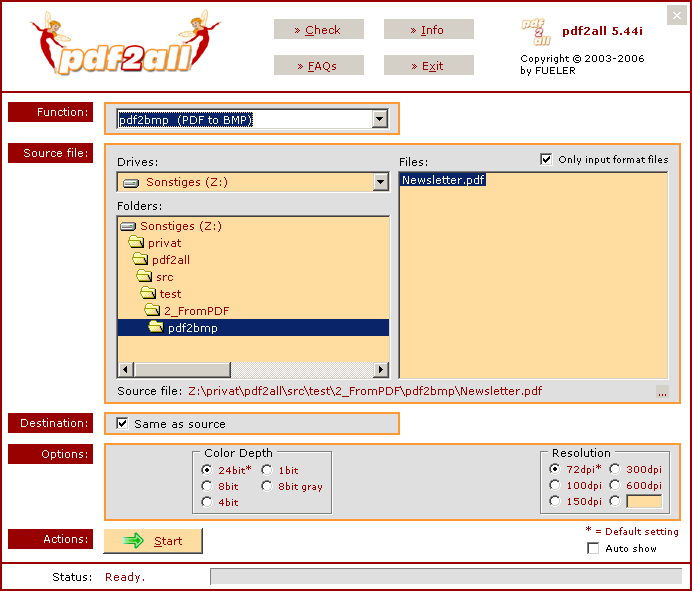Select 24bit color depth
Screen dimensions: 692x591
[x=207, y=470]
